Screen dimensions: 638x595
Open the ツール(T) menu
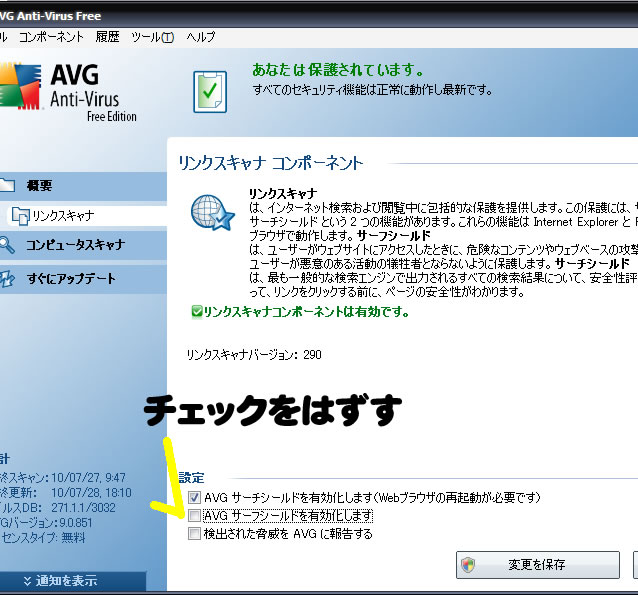click(x=153, y=37)
